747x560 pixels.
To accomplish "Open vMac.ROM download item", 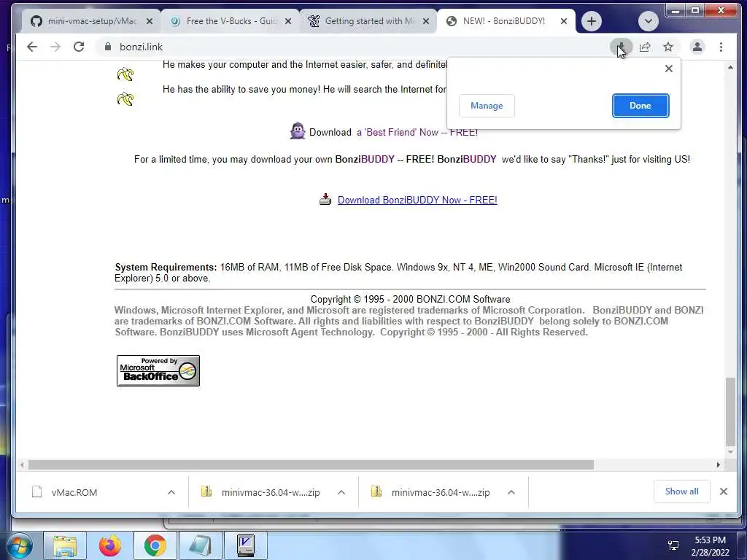I will pos(74,492).
